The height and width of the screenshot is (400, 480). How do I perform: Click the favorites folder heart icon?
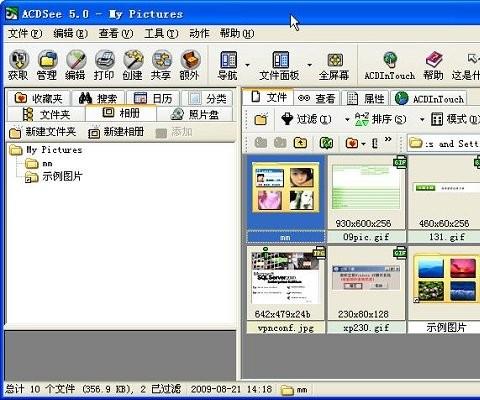coord(352,143)
